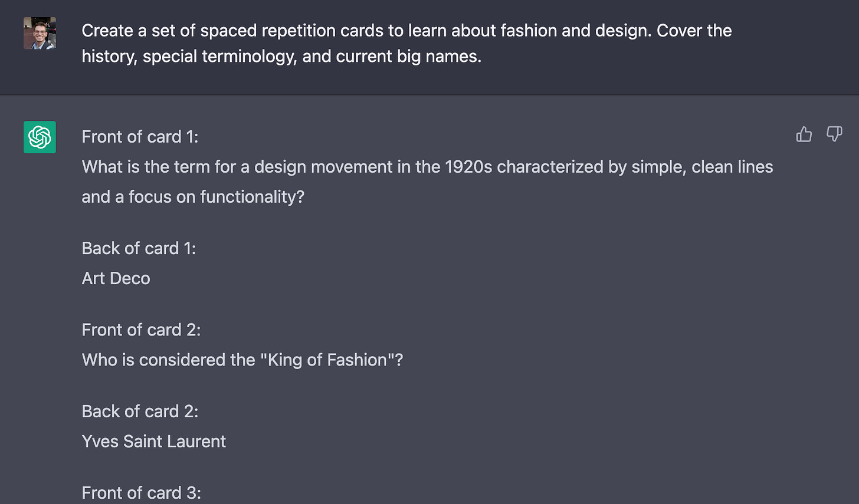Click the "Front of card 3:" label
This screenshot has width=859, height=504.
click(x=141, y=493)
